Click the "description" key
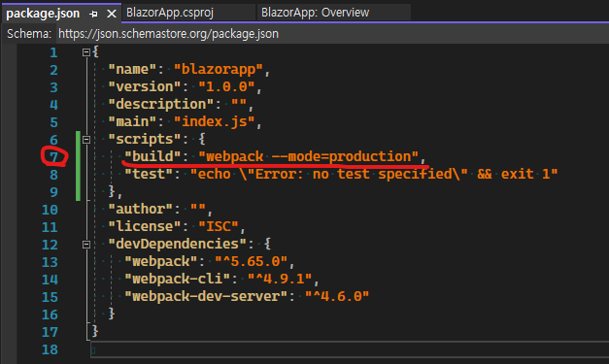 [x=161, y=105]
